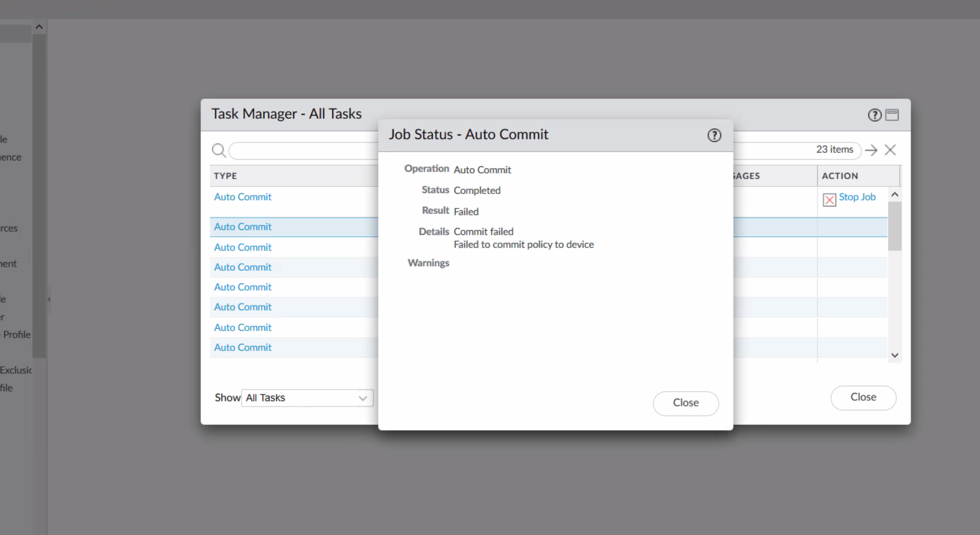Click the task list scrollbar thumb
This screenshot has height=535, width=980.
[894, 226]
